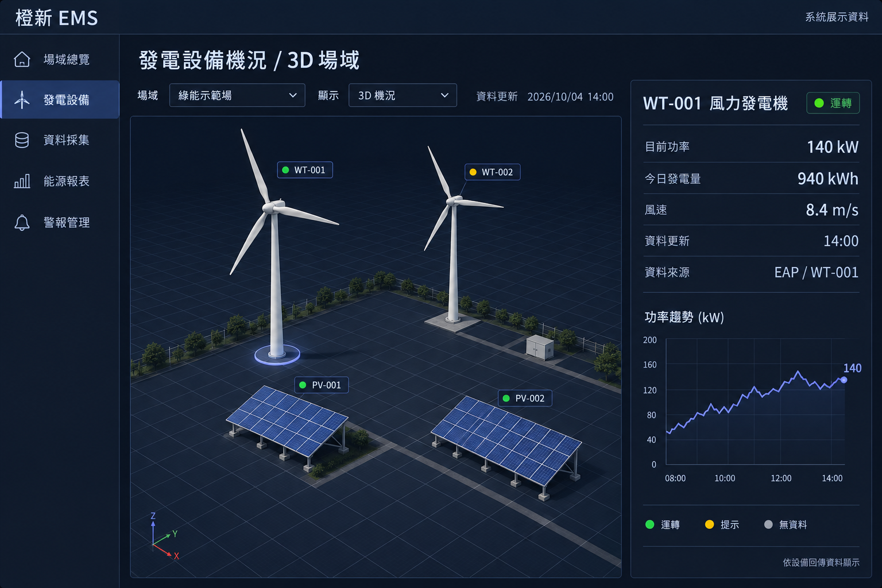Screen dimensions: 882x588
Task: Click the database icon beside 資料採集
Action: (x=22, y=140)
